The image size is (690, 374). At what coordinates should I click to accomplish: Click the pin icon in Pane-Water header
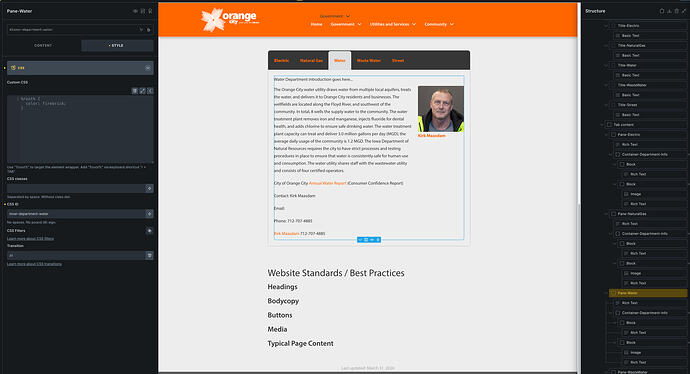(150, 11)
